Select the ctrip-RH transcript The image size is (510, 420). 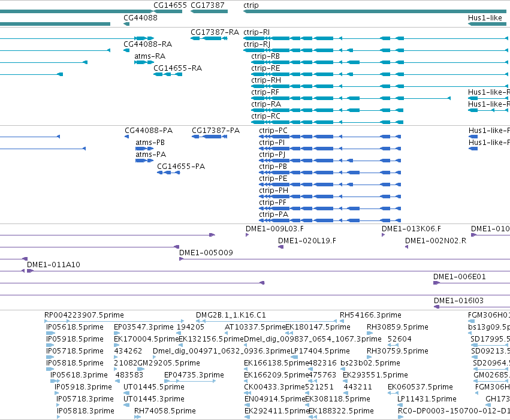(380, 86)
